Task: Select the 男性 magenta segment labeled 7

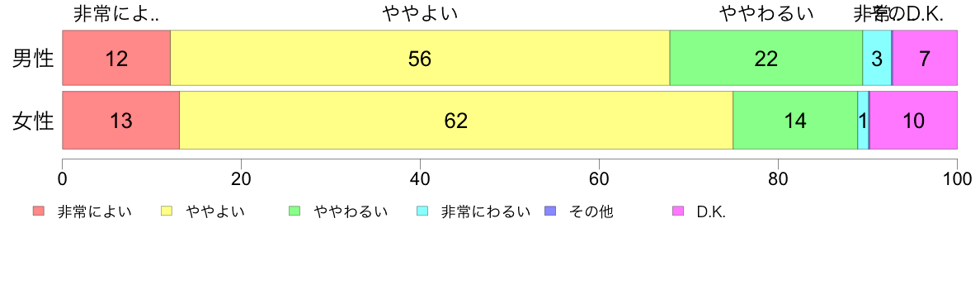Action: pyautogui.click(x=926, y=58)
